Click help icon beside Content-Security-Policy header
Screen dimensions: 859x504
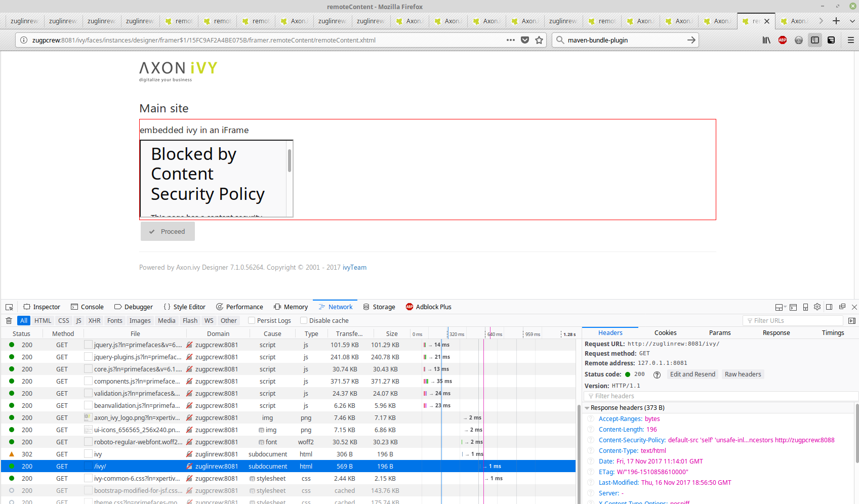(591, 440)
